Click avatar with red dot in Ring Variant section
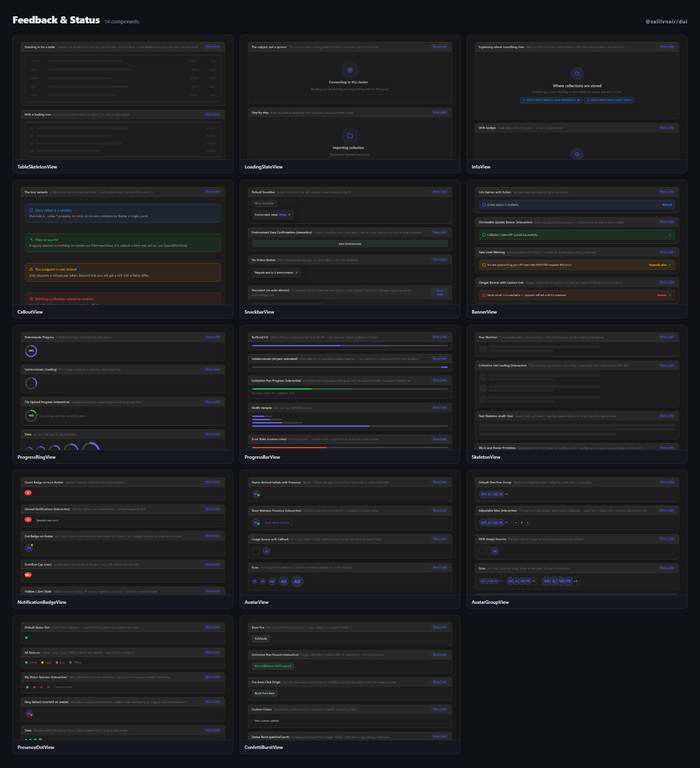 click(29, 714)
